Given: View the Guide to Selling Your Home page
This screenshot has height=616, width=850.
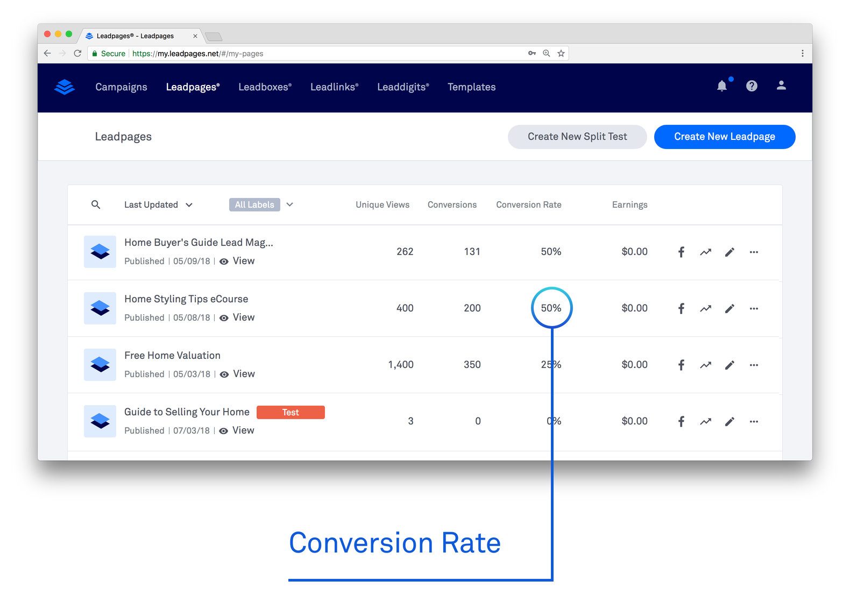Looking at the screenshot, I should 237,430.
